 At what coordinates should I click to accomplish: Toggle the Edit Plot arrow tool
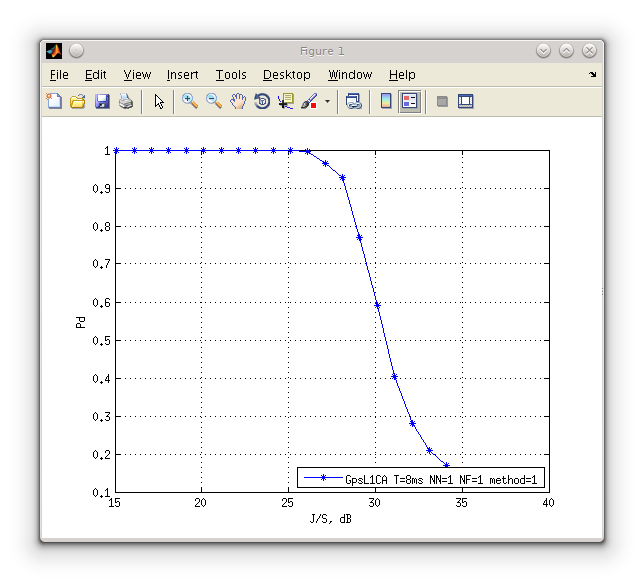(x=159, y=101)
